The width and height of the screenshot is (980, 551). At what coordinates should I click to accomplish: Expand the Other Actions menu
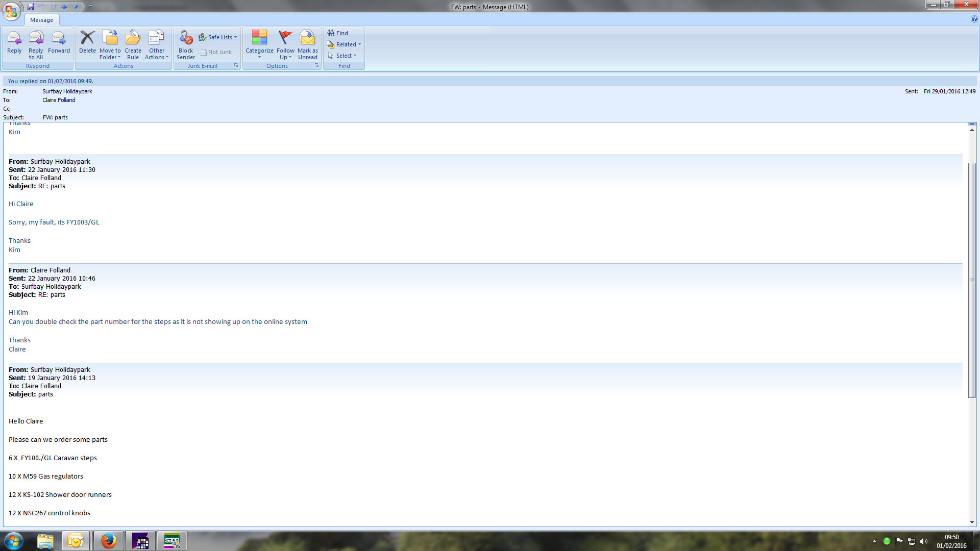(157, 45)
